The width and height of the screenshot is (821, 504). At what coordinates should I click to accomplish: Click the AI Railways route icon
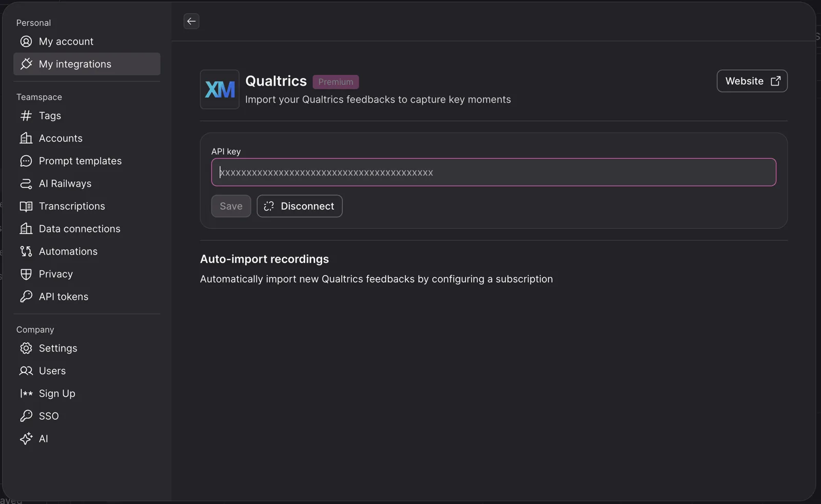pyautogui.click(x=26, y=184)
